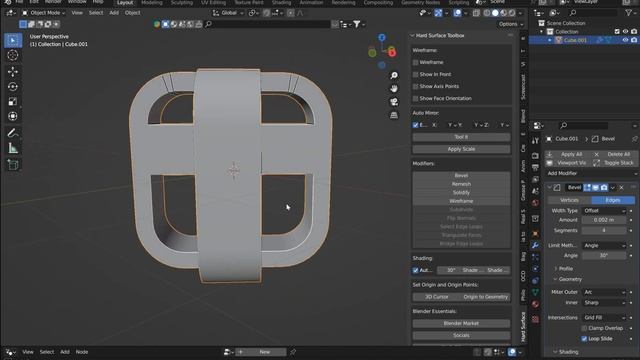Click the Apply All modifiers button
The image size is (640, 360).
point(567,154)
